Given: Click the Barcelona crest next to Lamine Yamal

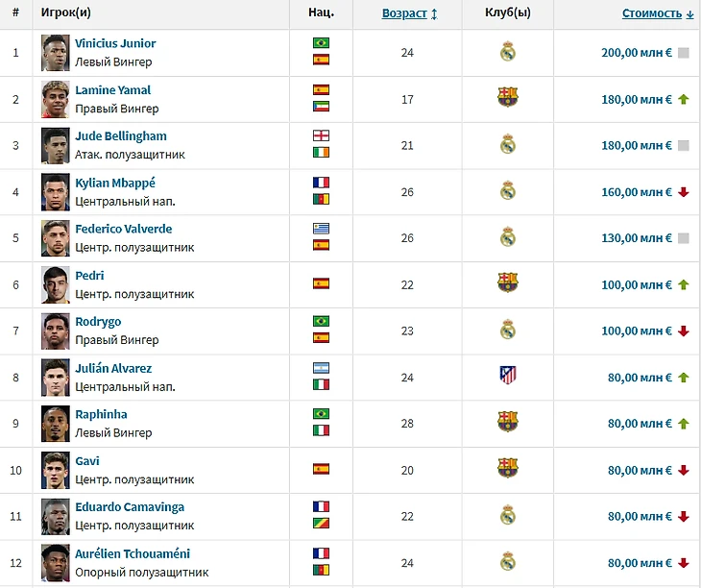Looking at the screenshot, I should click(x=508, y=97).
